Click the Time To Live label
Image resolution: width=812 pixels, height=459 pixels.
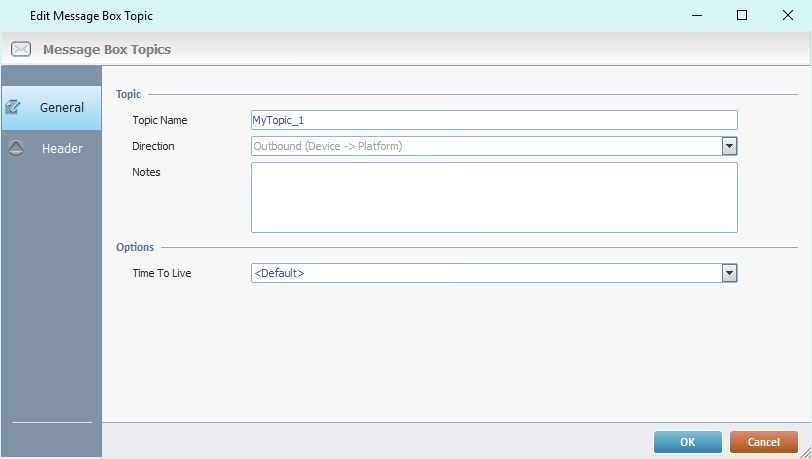[161, 272]
